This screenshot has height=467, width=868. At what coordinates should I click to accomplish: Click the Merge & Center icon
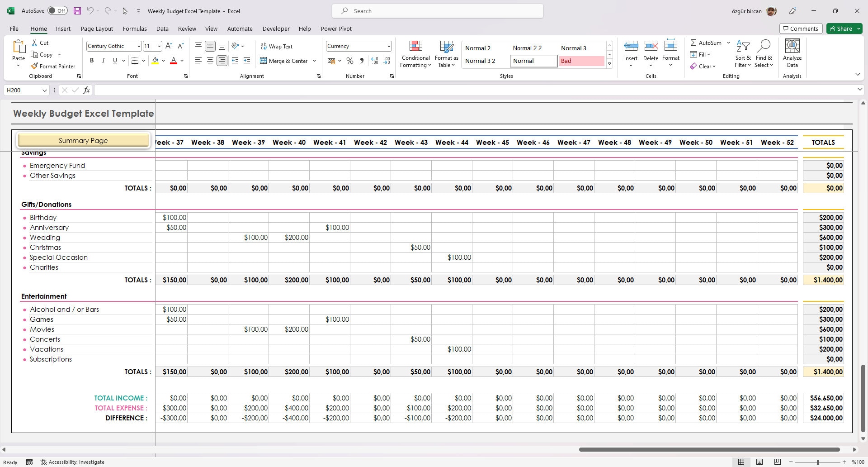[x=263, y=60]
